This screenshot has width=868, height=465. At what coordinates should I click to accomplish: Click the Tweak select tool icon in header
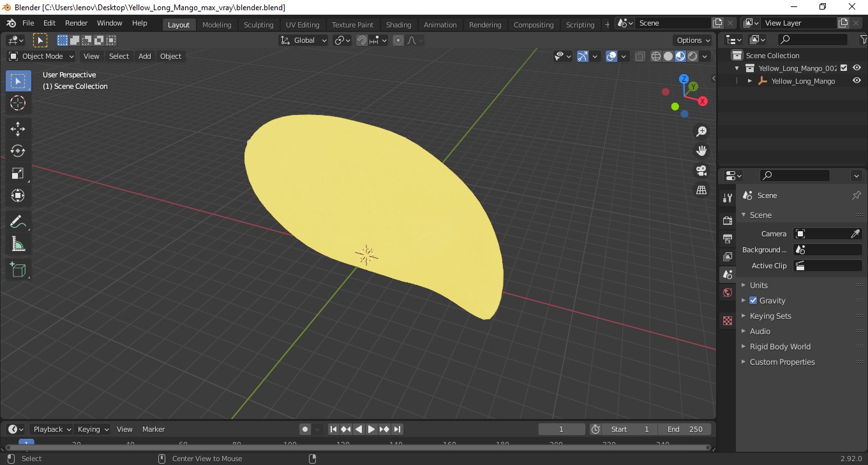pos(40,40)
